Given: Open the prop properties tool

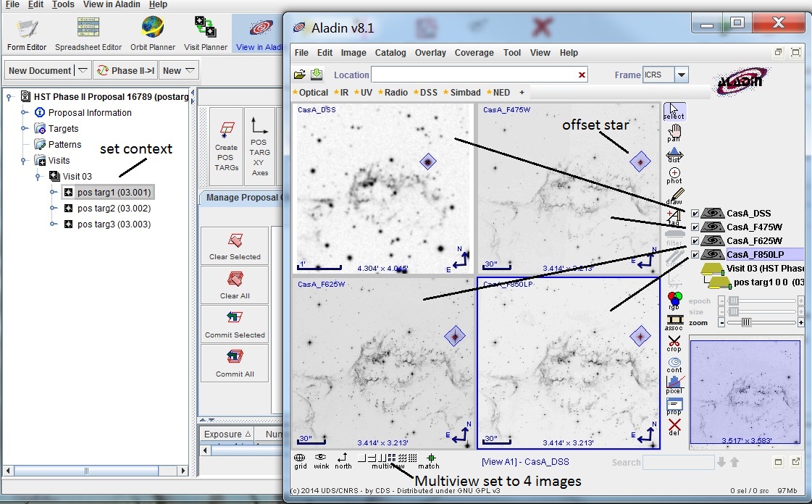Looking at the screenshot, I should [x=674, y=406].
